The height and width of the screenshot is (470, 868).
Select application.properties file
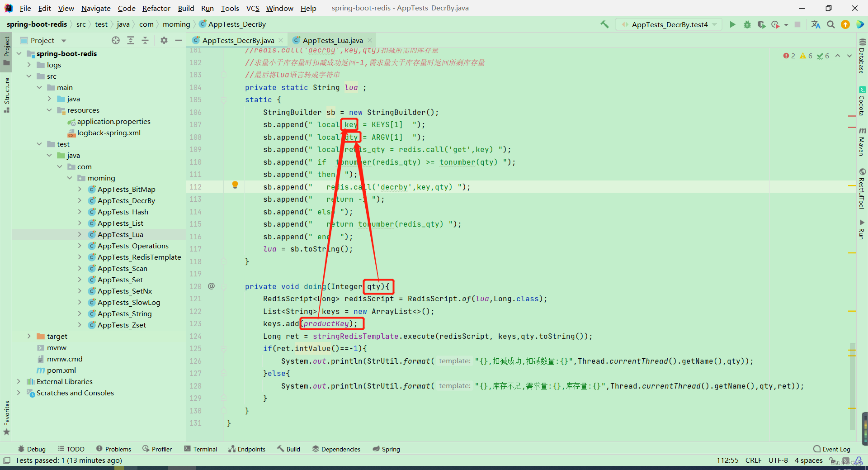pyautogui.click(x=113, y=121)
